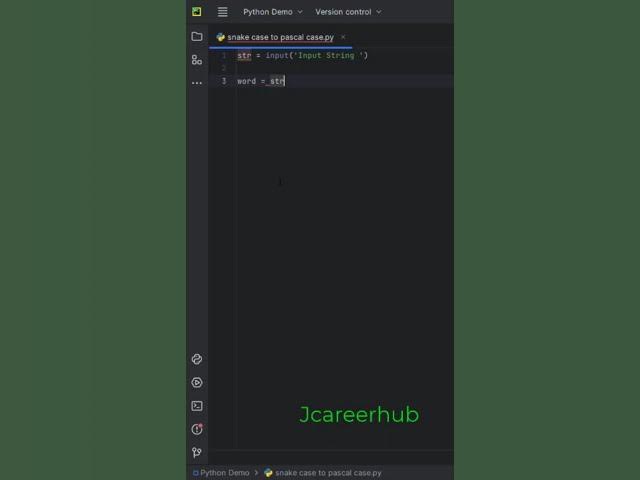This screenshot has width=640, height=480.
Task: Click the PyCharm logo icon
Action: pos(197,12)
